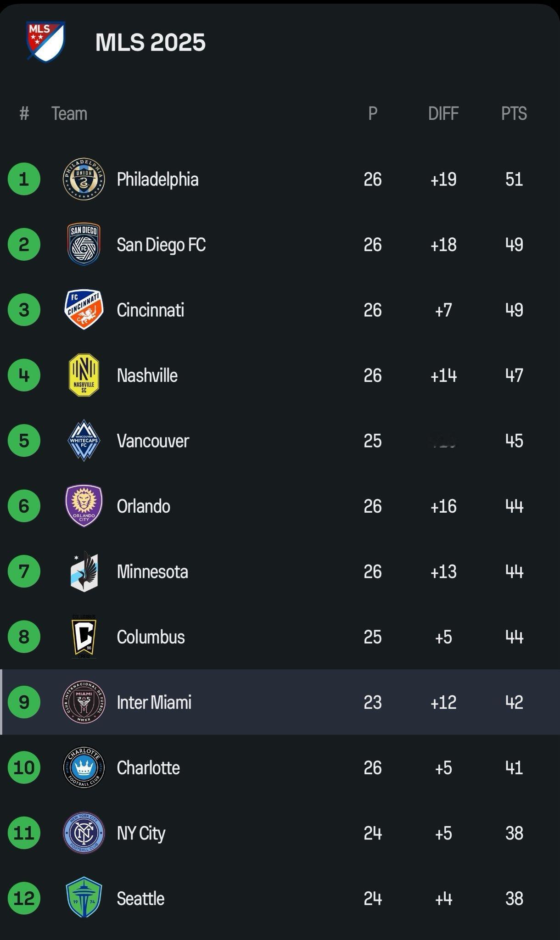Click the P column header

[x=373, y=113]
